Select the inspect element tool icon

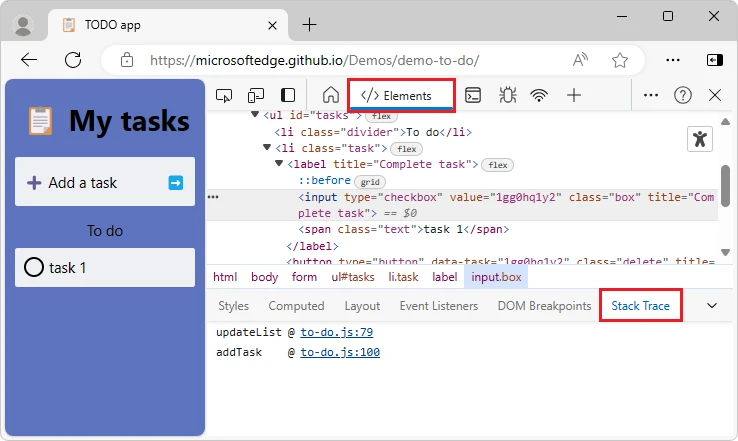224,96
